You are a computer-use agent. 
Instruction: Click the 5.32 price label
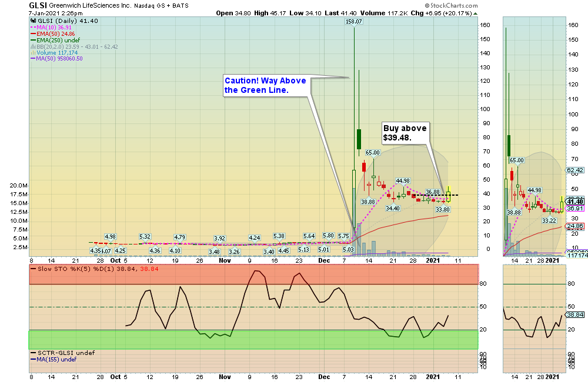[145, 237]
